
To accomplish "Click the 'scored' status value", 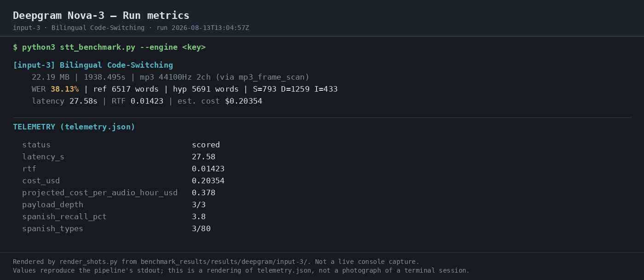I will [206, 145].
